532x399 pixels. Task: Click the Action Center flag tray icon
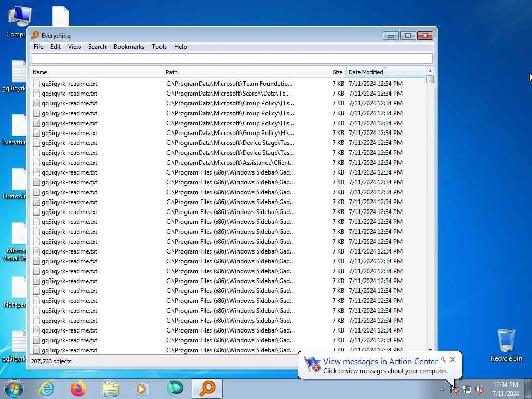(455, 390)
